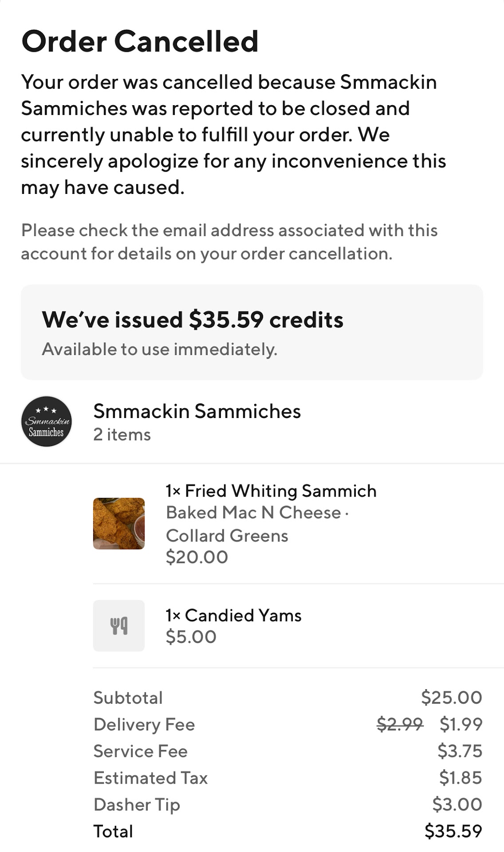Click the crossed-out $2.99 delivery fee
Viewport: 504px width, 852px height.
click(400, 724)
